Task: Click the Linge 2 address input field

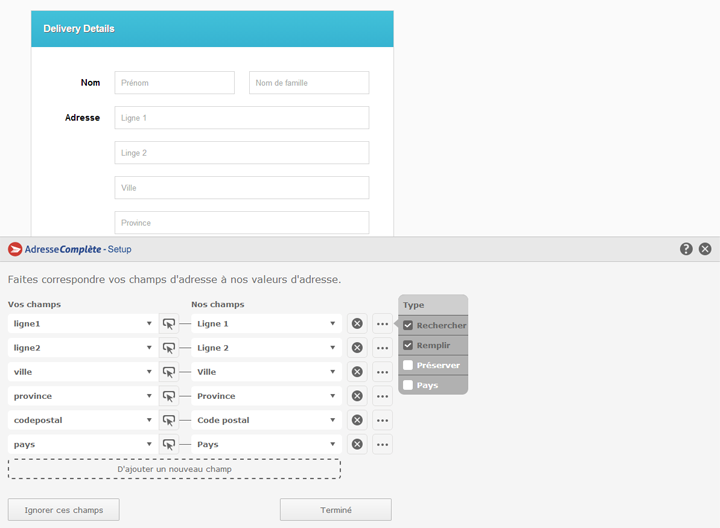Action: 242,152
